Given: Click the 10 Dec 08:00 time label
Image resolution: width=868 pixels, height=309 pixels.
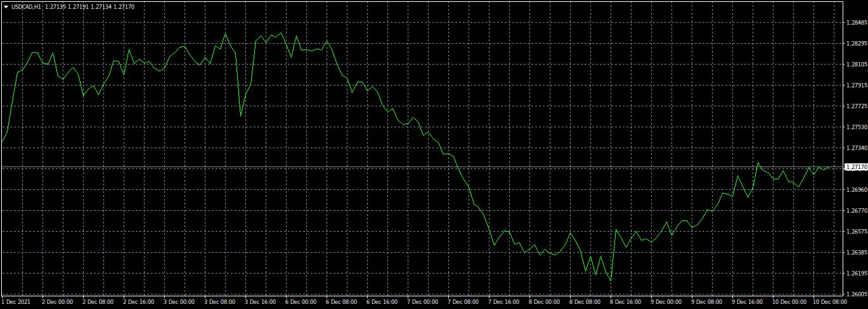Looking at the screenshot, I should (829, 303).
